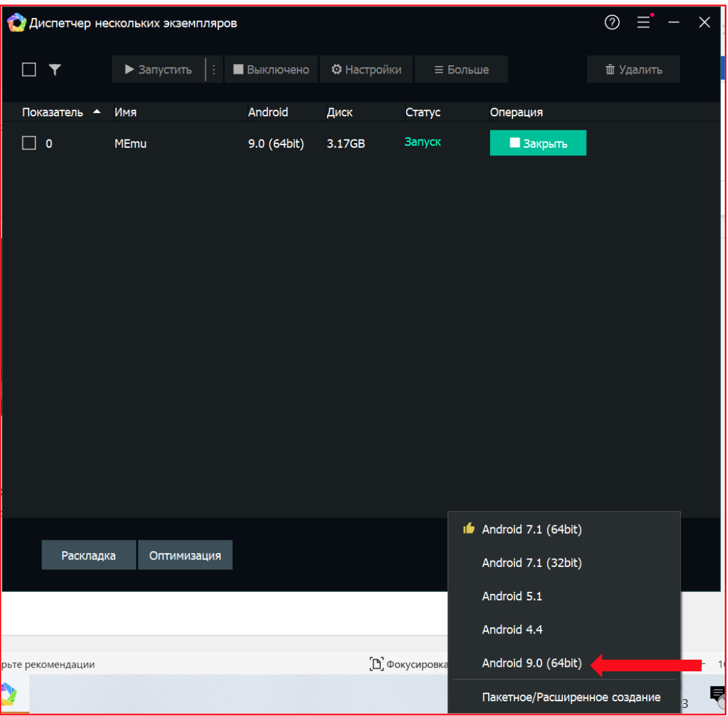Check the MEmu instance 0 checkbox
This screenshot has width=728, height=716.
[x=29, y=143]
